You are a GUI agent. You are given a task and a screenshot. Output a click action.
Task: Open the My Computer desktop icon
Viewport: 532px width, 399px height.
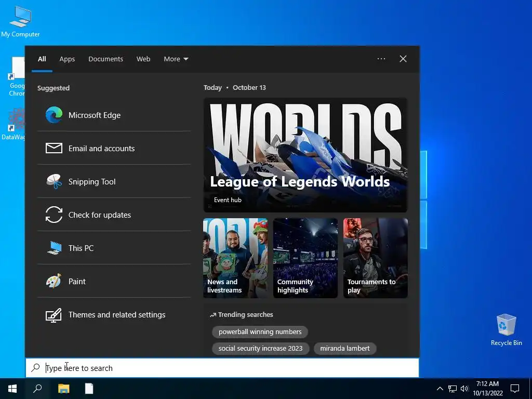click(x=20, y=21)
